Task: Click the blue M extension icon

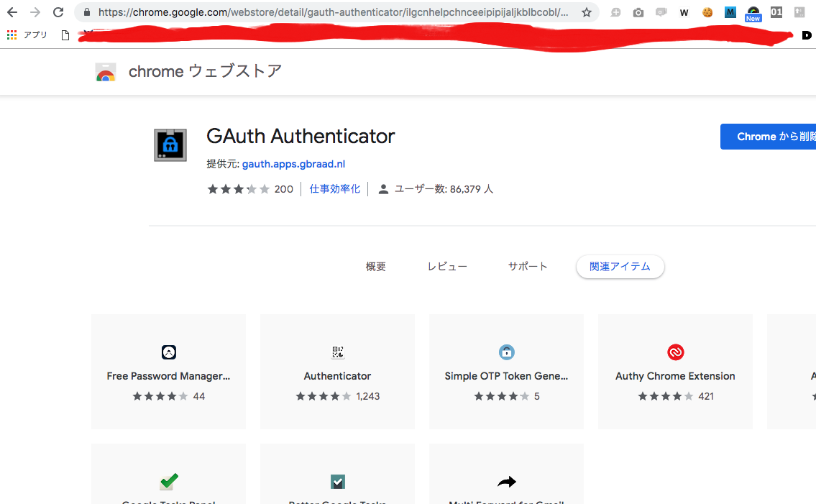Action: 730,12
